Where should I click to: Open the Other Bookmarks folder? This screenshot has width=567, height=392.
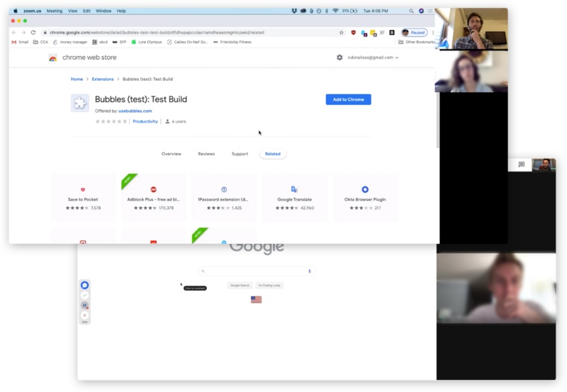click(417, 43)
